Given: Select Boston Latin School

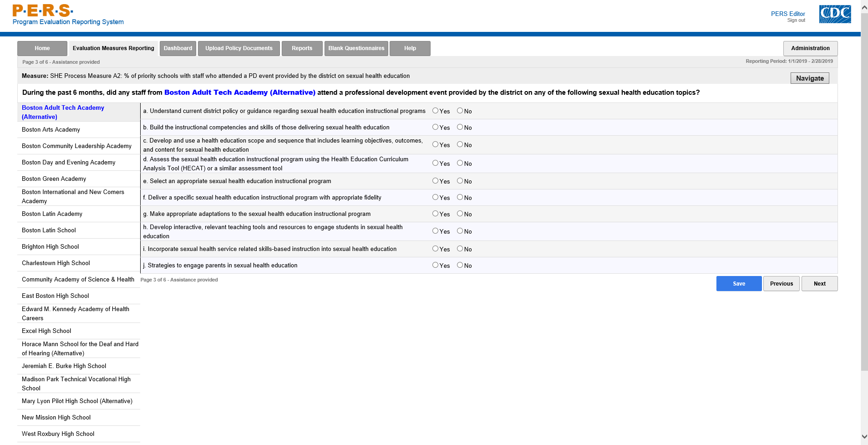Looking at the screenshot, I should click(x=79, y=230).
